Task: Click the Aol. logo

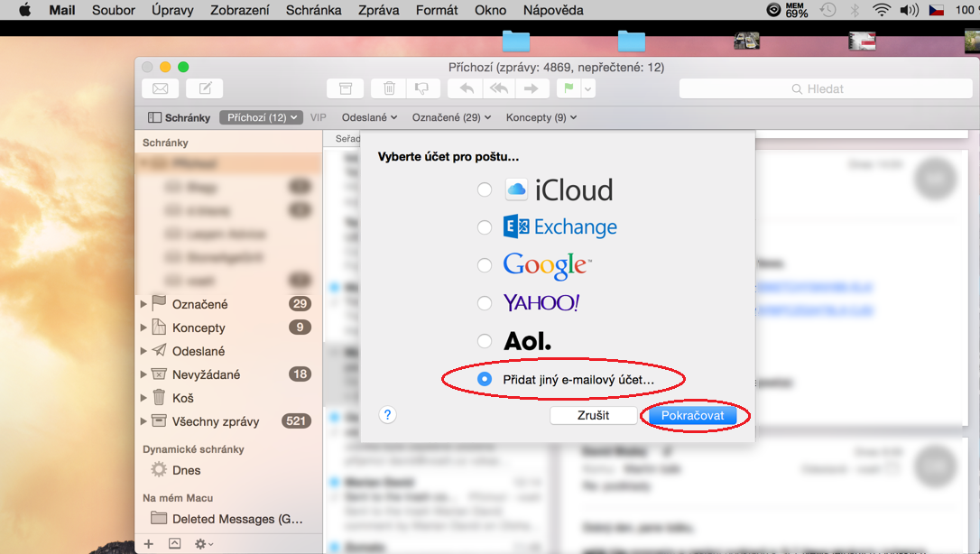Action: pos(528,341)
